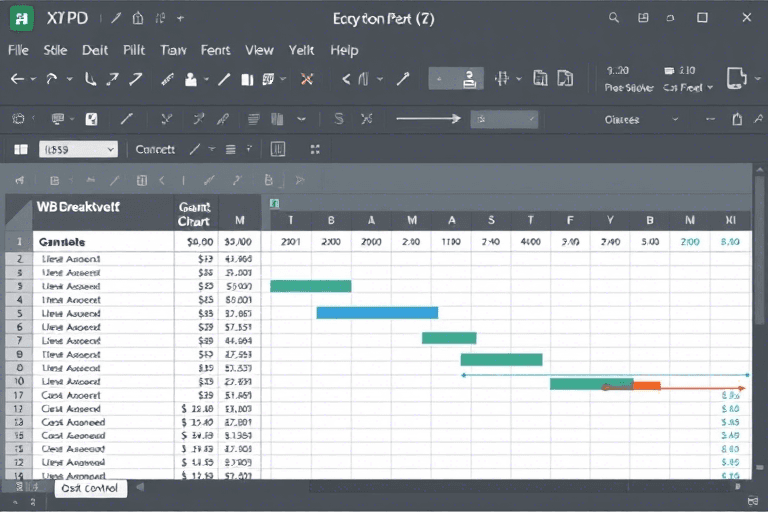Select the blue Gantt bar

click(377, 312)
